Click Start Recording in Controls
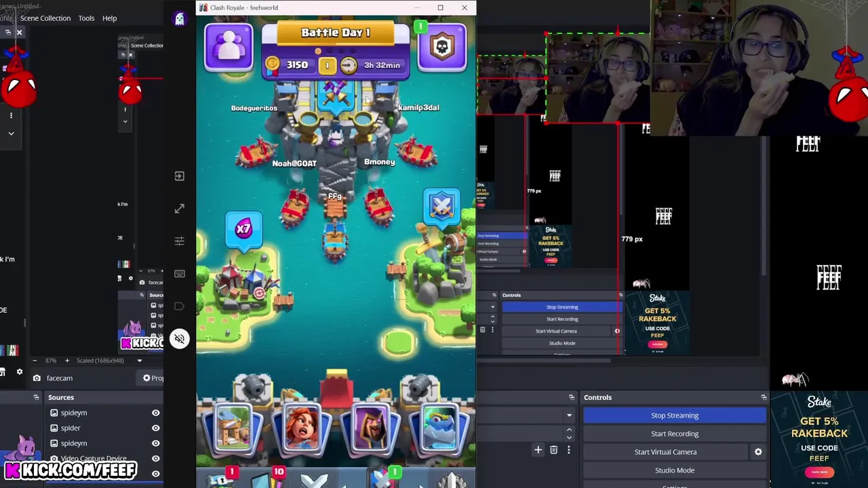The height and width of the screenshot is (488, 868). 674,434
